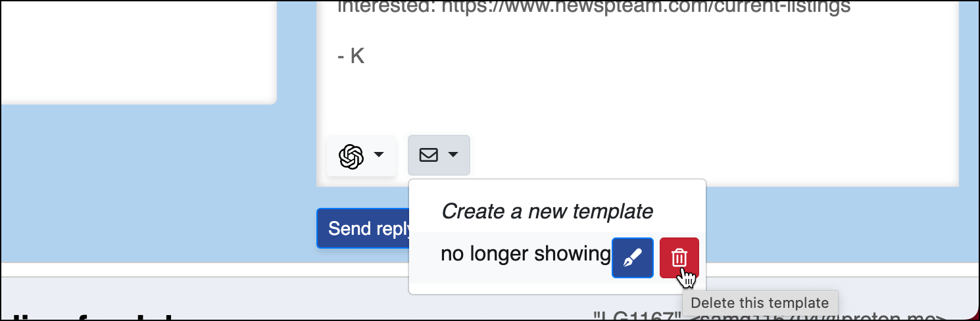The width and height of the screenshot is (980, 321).
Task: Choose "Create a new template"
Action: click(547, 211)
